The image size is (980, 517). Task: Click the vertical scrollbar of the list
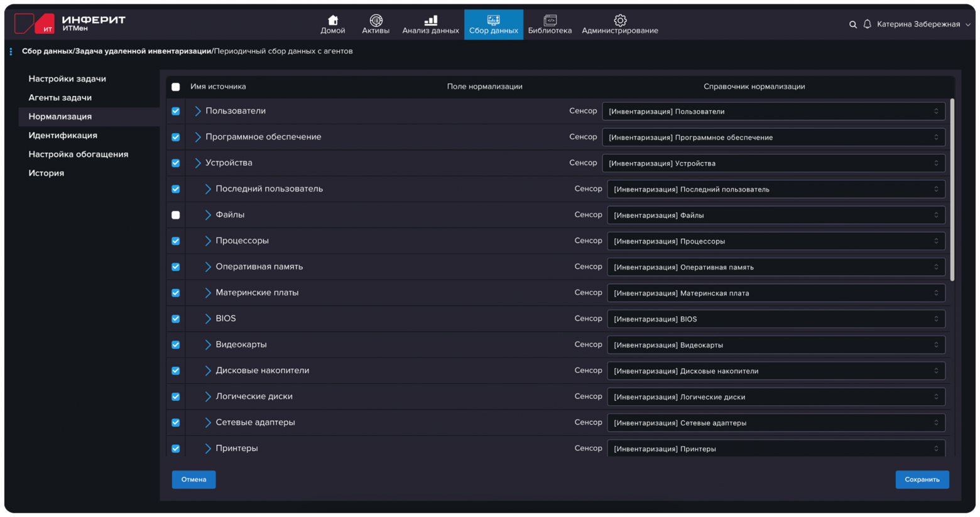click(952, 190)
